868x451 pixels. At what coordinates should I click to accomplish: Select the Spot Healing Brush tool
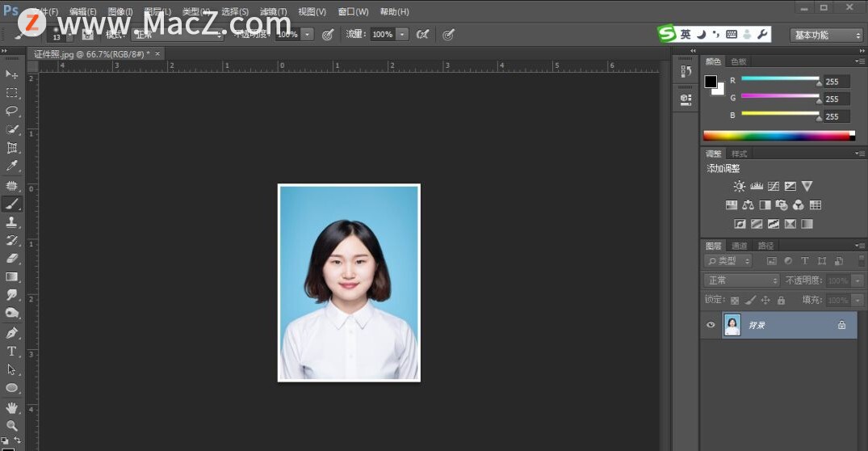pos(11,186)
